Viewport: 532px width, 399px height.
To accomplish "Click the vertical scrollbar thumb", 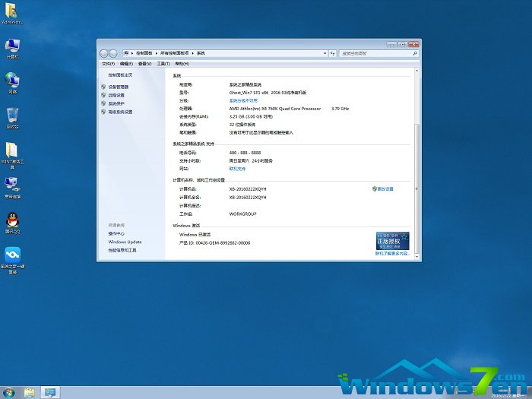I will (417, 188).
